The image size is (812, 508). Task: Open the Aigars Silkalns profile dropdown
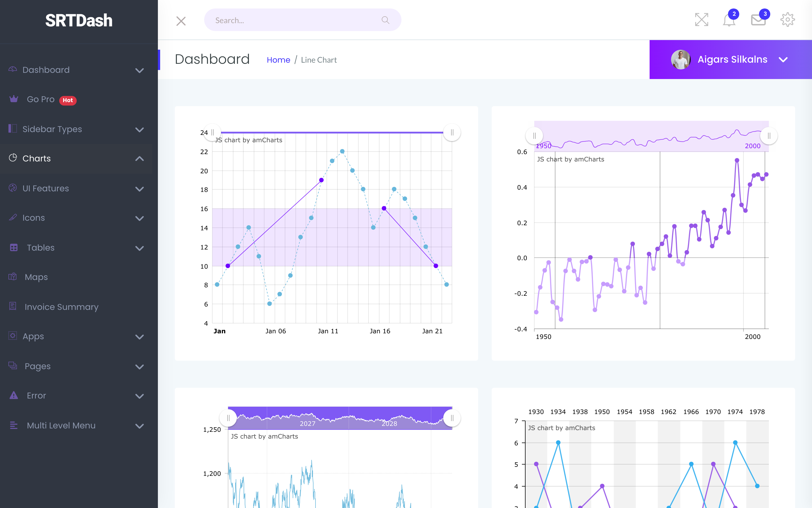(x=731, y=60)
